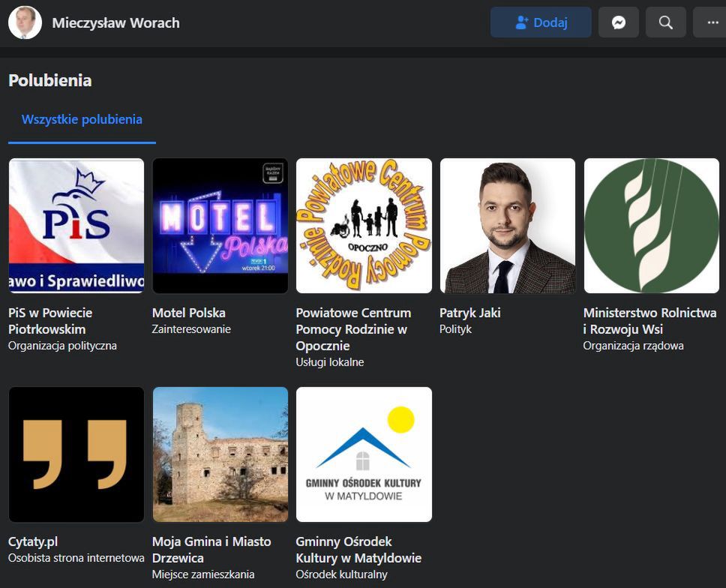This screenshot has width=726, height=588.
Task: Click the Usługi lokalne category text
Action: tap(330, 362)
